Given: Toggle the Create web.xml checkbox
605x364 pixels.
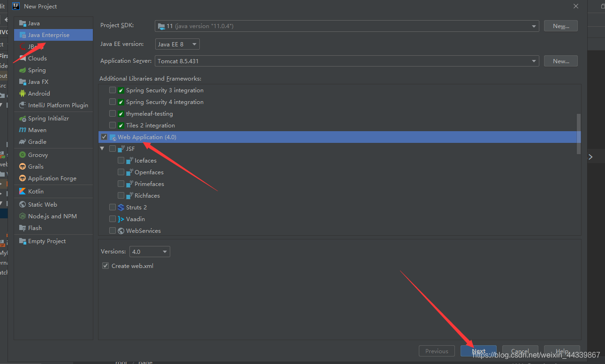Looking at the screenshot, I should (106, 266).
